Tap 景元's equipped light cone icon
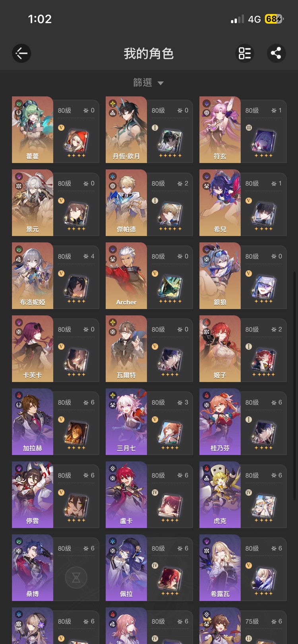The width and height of the screenshot is (298, 644). pos(76,213)
